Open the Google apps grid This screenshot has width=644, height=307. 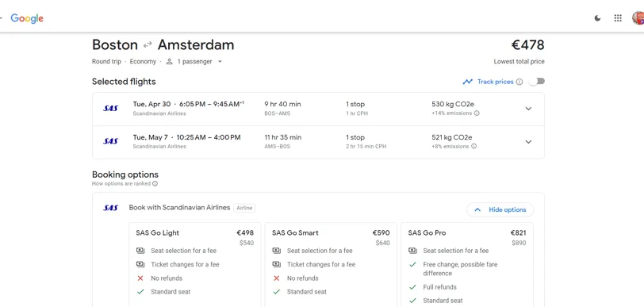click(618, 18)
